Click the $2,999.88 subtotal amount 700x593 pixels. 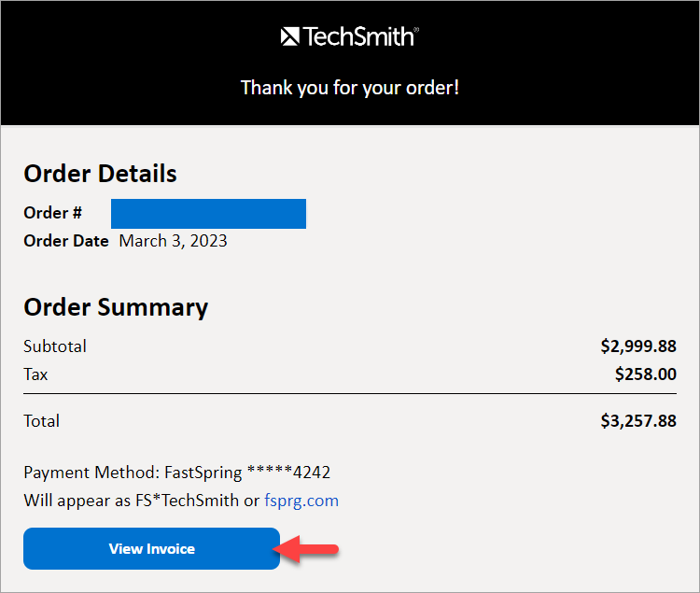(x=638, y=346)
